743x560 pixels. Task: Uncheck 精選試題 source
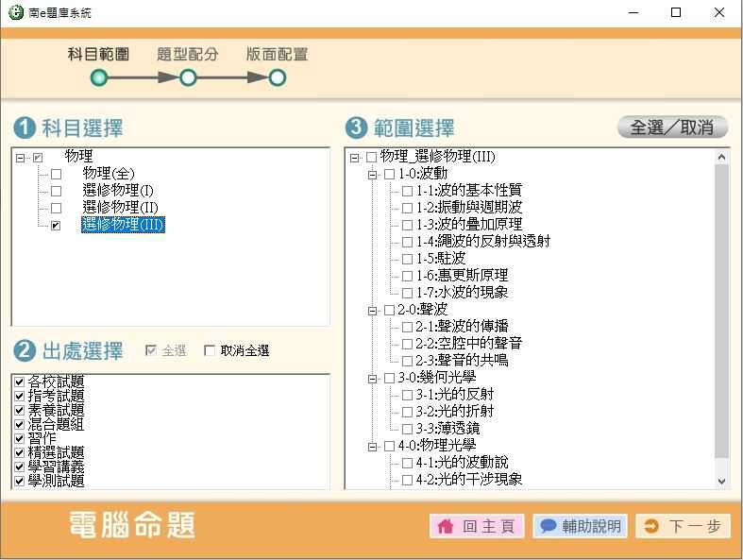coord(19,452)
